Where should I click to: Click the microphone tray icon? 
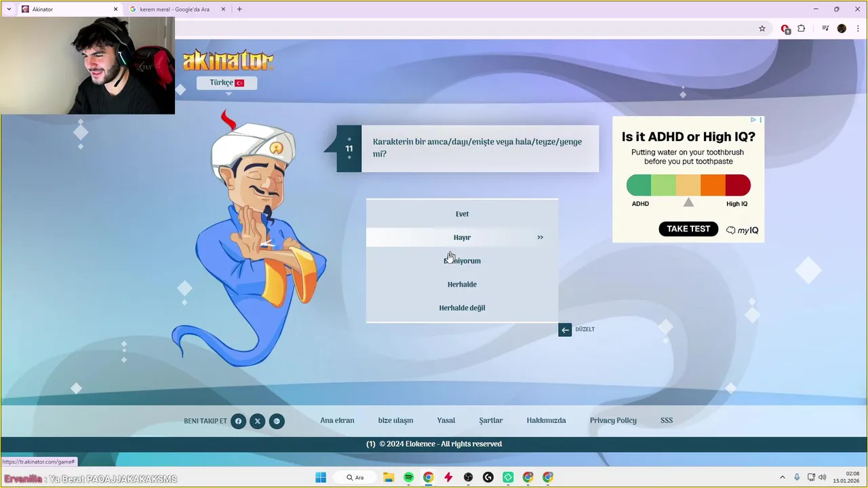tap(797, 477)
